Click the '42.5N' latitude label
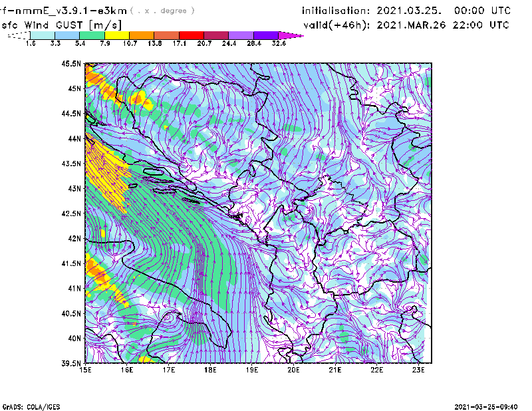This screenshot has width=532, height=411. tap(71, 213)
